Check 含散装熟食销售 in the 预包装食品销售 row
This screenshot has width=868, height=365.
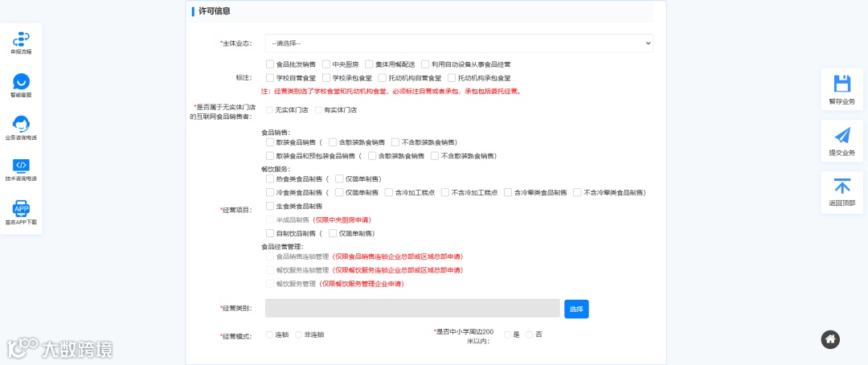point(372,156)
